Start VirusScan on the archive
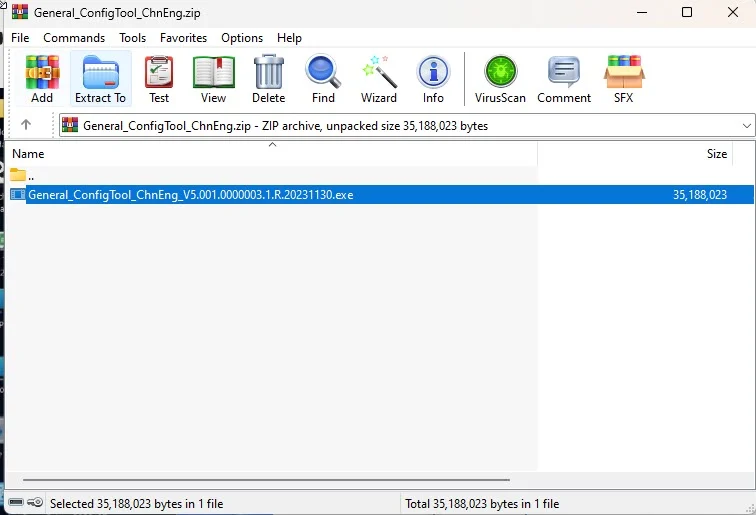The image size is (756, 515). [500, 79]
